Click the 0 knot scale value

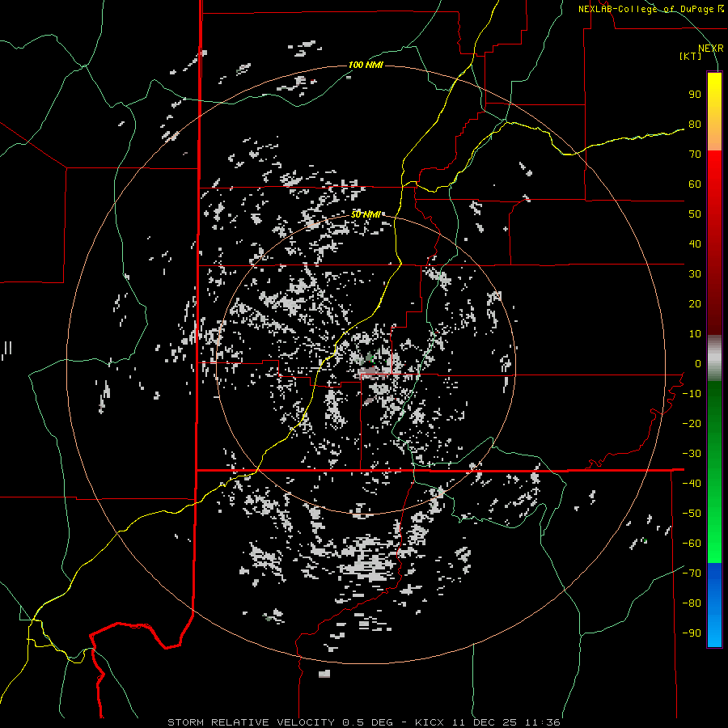698,364
